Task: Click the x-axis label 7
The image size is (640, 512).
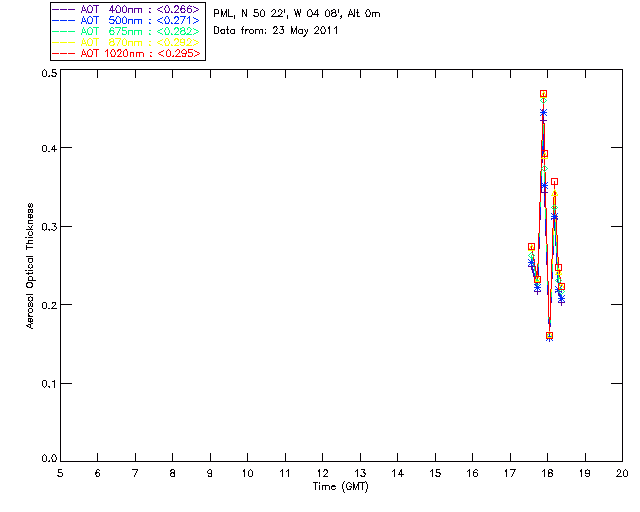Action: [135, 473]
